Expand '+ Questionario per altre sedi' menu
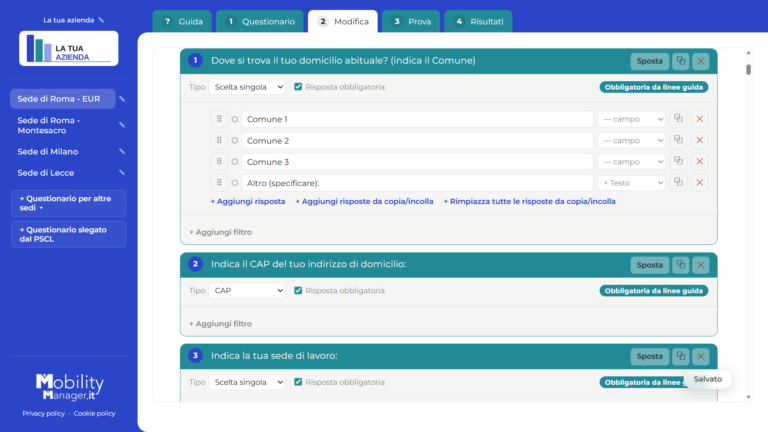The width and height of the screenshot is (768, 432). coord(69,203)
